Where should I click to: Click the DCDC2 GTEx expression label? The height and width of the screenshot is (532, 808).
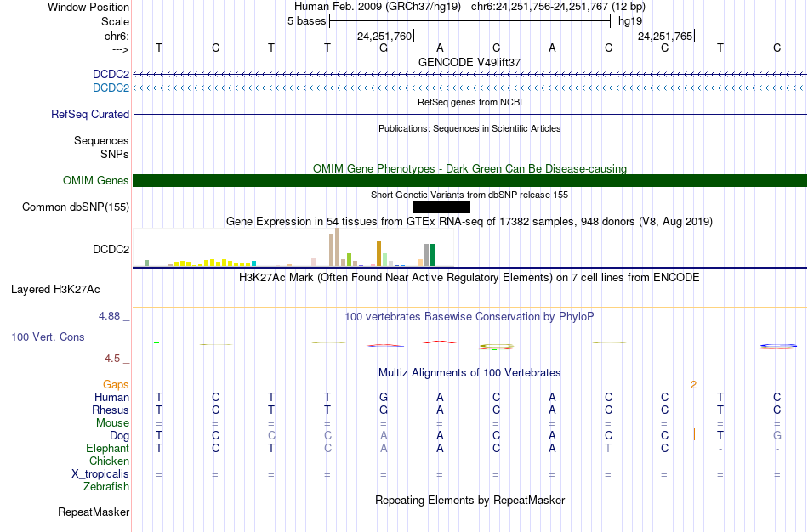point(111,249)
